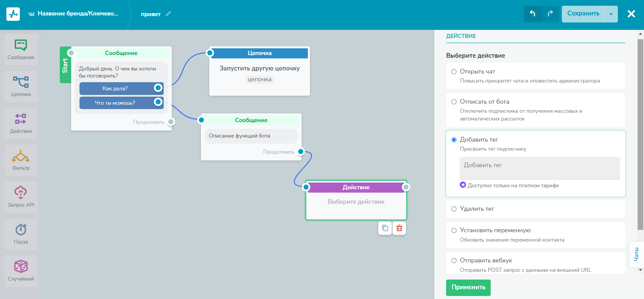Duplicate the Действие block with copy icon
The width and height of the screenshot is (644, 299).
(385, 228)
